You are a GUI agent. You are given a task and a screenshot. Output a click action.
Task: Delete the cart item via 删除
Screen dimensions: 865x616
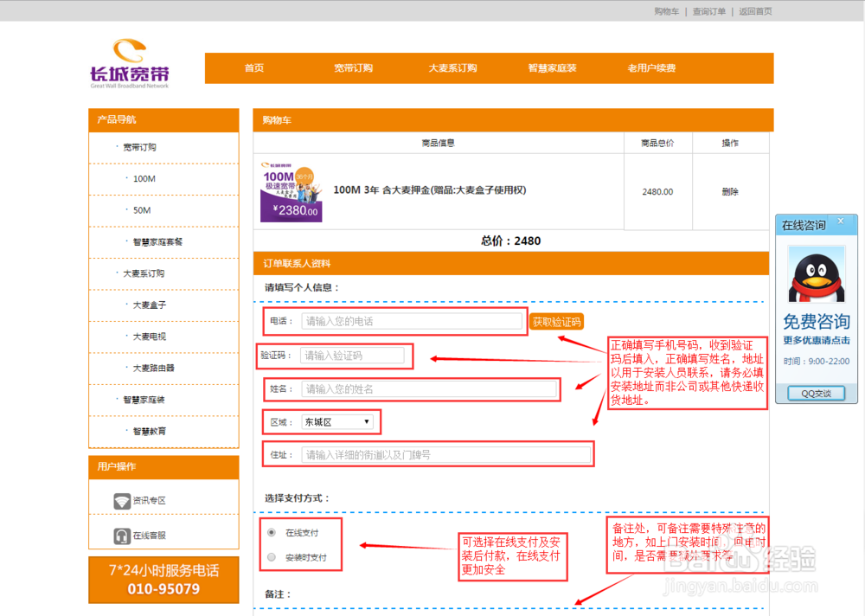(x=730, y=191)
